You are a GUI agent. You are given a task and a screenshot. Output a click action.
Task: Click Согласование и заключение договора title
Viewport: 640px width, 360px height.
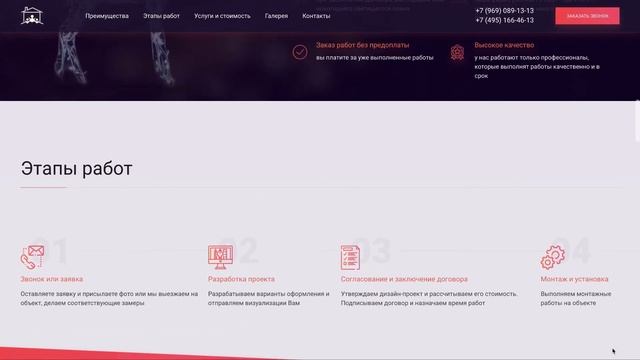(x=404, y=279)
